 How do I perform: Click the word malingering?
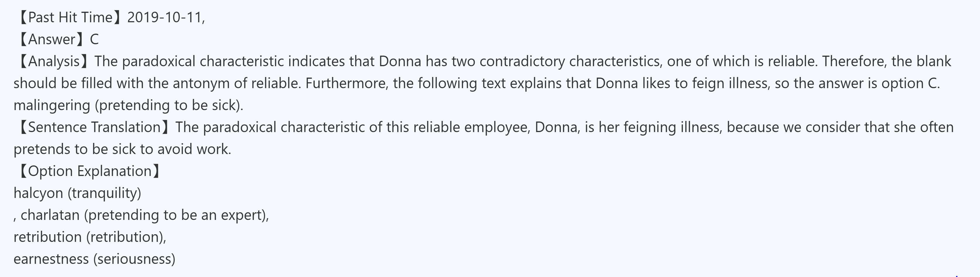pyautogui.click(x=52, y=105)
